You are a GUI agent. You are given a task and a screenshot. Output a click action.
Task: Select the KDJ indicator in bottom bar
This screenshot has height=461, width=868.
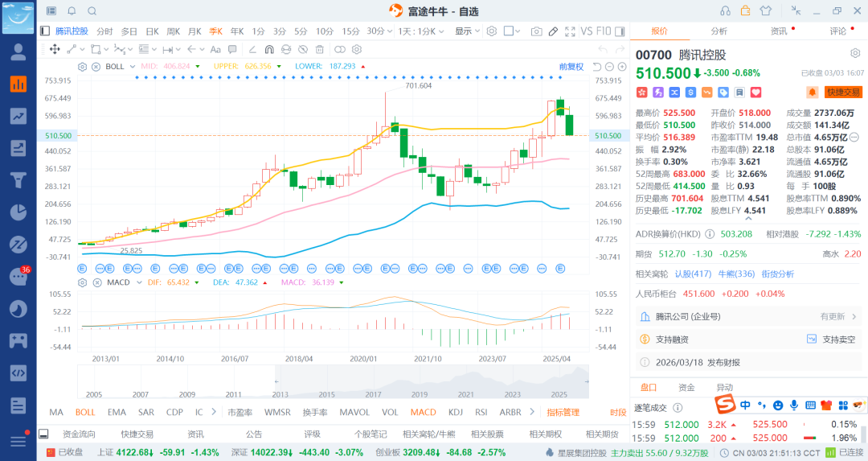point(456,412)
